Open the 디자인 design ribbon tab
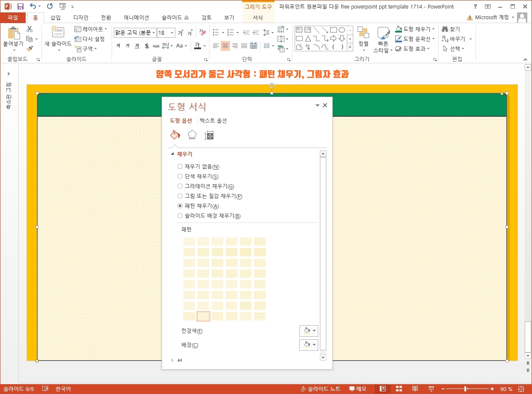 pos(81,18)
